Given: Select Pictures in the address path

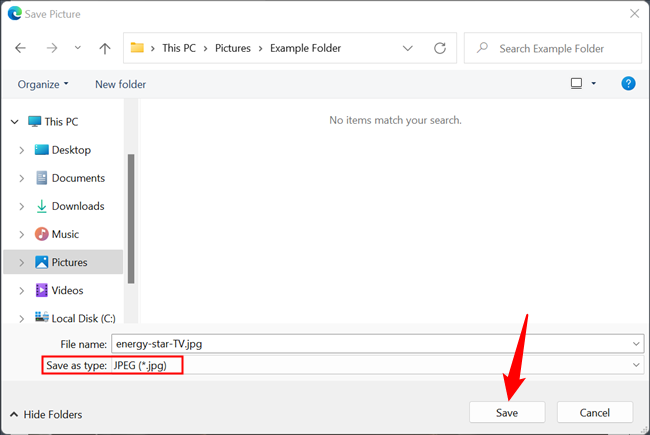Looking at the screenshot, I should coord(233,48).
